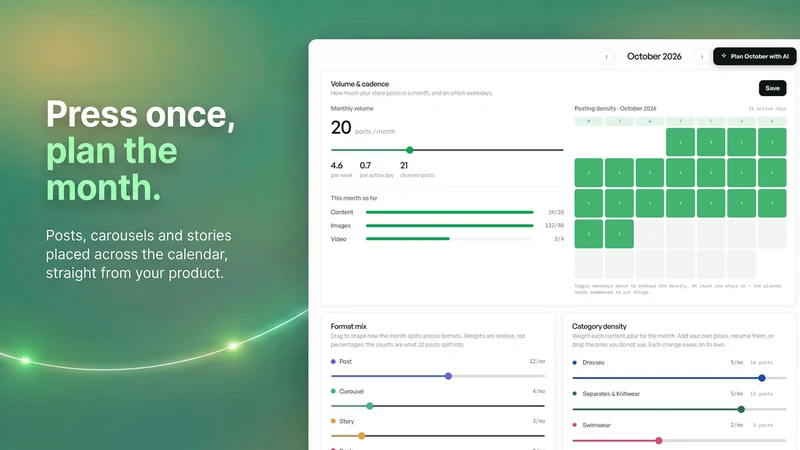The height and width of the screenshot is (450, 800).
Task: Toggle the Sunday weekday in Posting density
Action: (772, 121)
